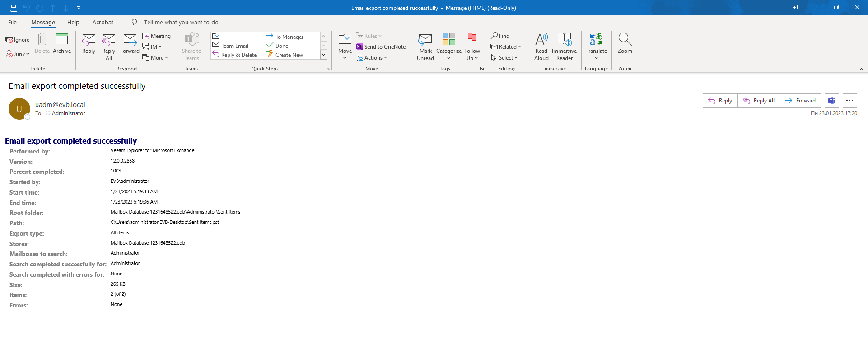868x358 pixels.
Task: Open the Help ribbon tab
Action: click(73, 22)
